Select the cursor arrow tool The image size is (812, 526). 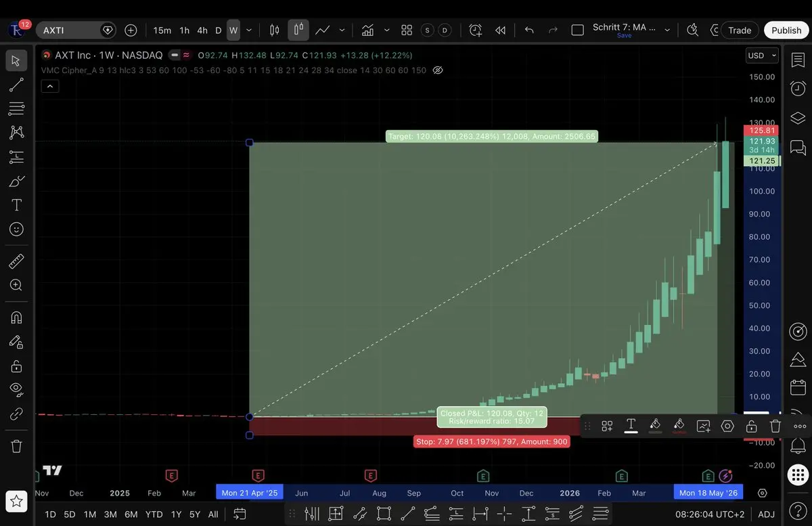coord(16,61)
